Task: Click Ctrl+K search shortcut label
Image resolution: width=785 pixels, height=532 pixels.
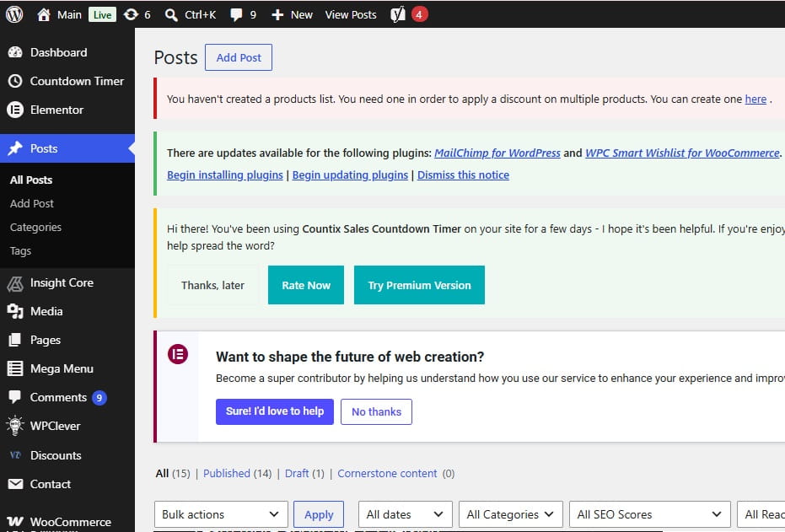Action: point(201,15)
